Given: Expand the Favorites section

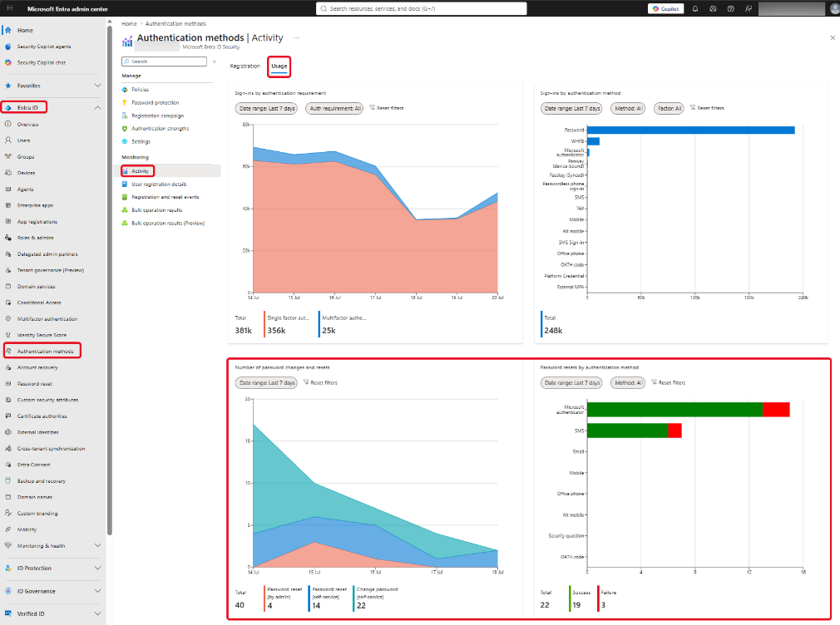Looking at the screenshot, I should pos(97,86).
